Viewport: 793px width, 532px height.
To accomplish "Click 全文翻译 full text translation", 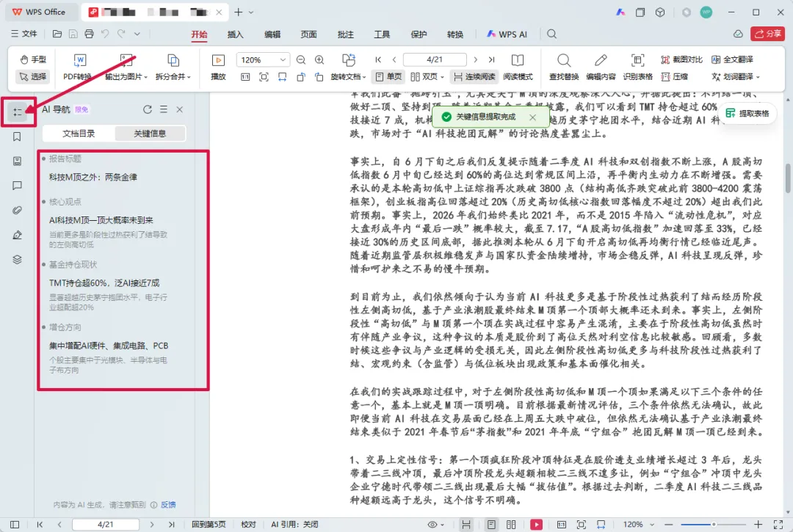I will pos(732,59).
